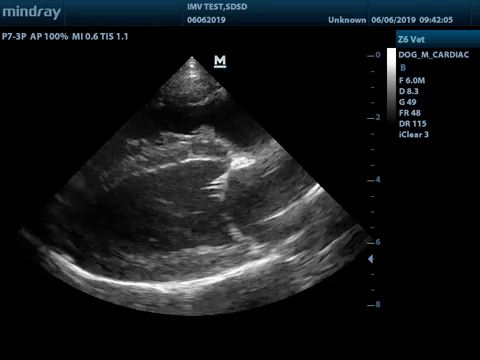Click the AP 100% acoustic power value
The height and width of the screenshot is (360, 480).
click(x=49, y=37)
